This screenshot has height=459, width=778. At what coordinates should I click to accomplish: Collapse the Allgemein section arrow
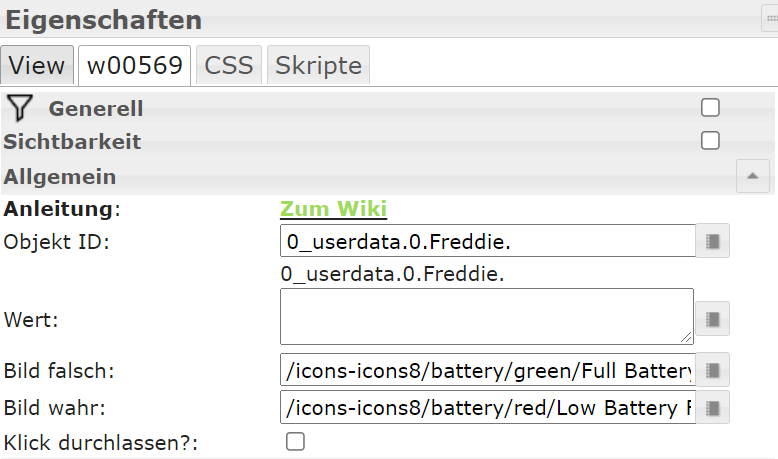pyautogui.click(x=752, y=177)
